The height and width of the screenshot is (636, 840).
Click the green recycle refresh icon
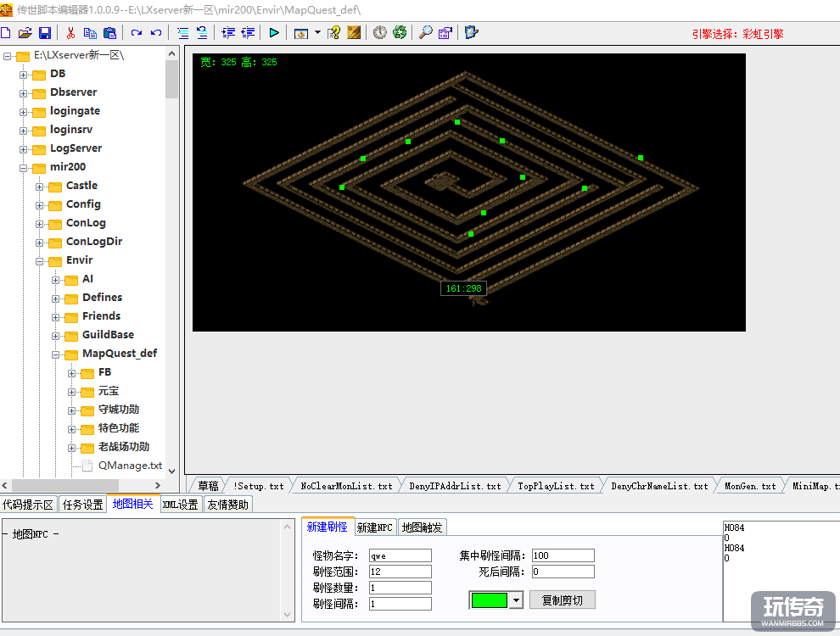pos(399,33)
